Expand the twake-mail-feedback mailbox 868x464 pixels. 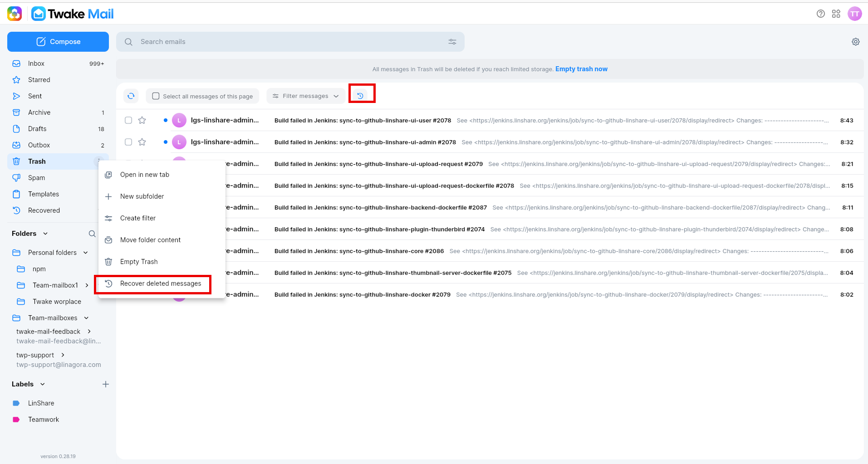tap(89, 332)
